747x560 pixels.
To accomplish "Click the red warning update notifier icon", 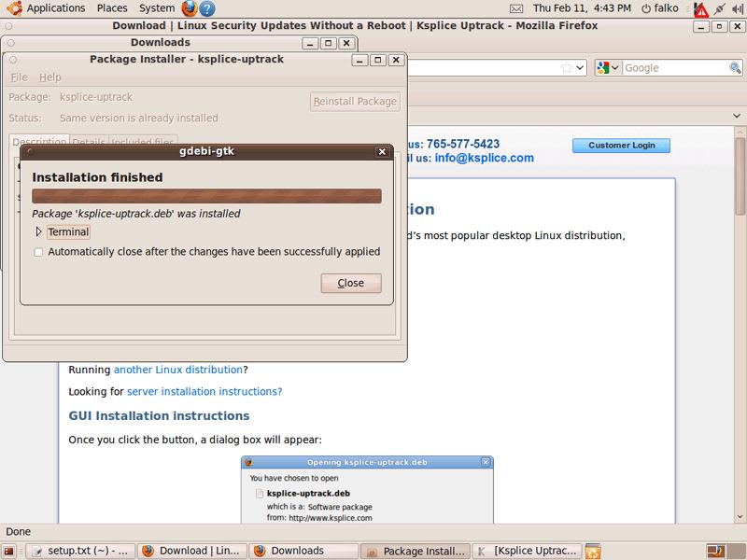I will click(700, 9).
